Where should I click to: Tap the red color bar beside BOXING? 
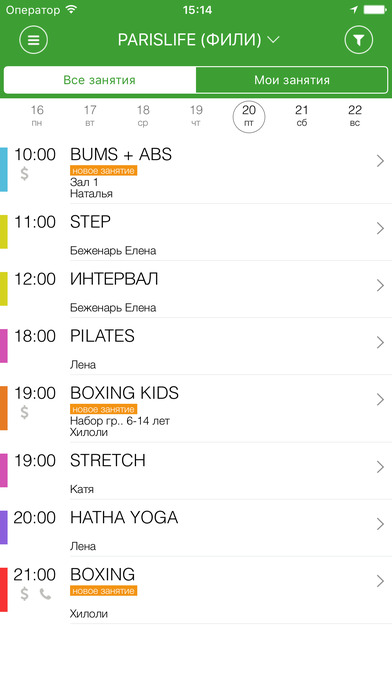4,590
